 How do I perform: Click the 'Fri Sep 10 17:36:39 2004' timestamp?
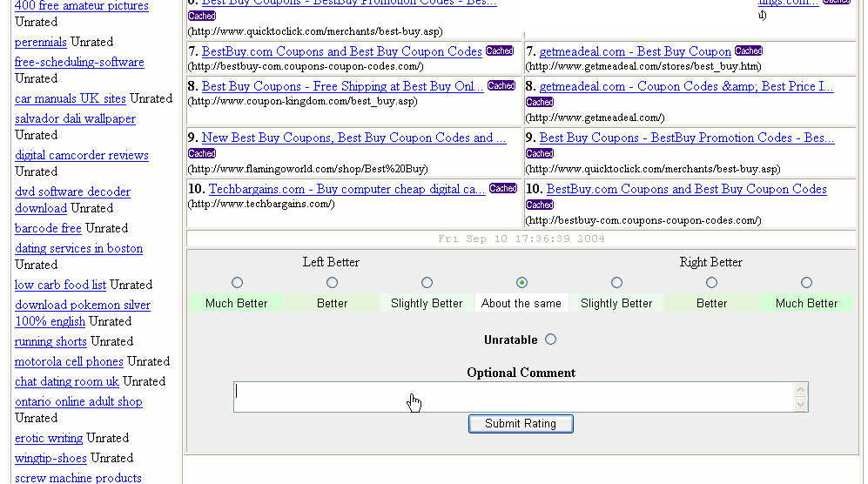(521, 239)
